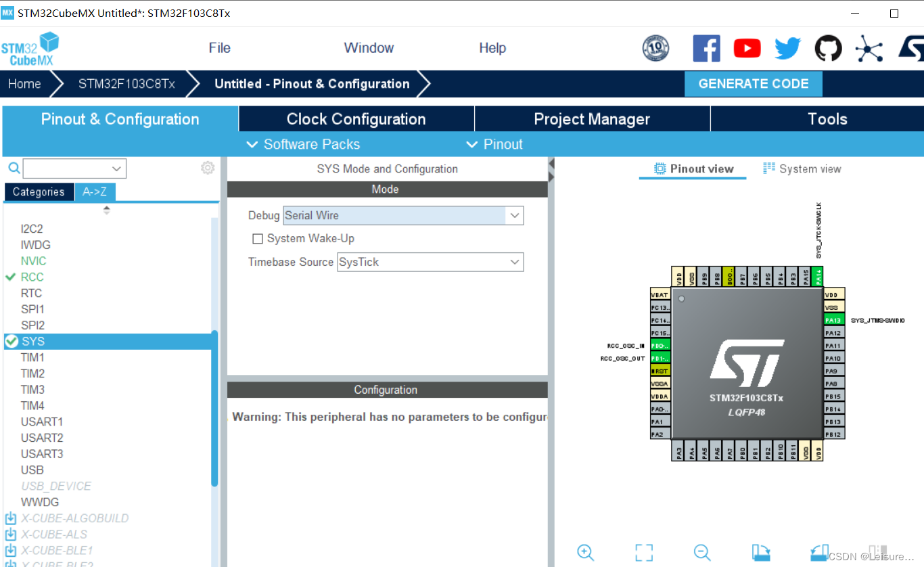Open the Window menu
The image size is (924, 567).
point(369,48)
